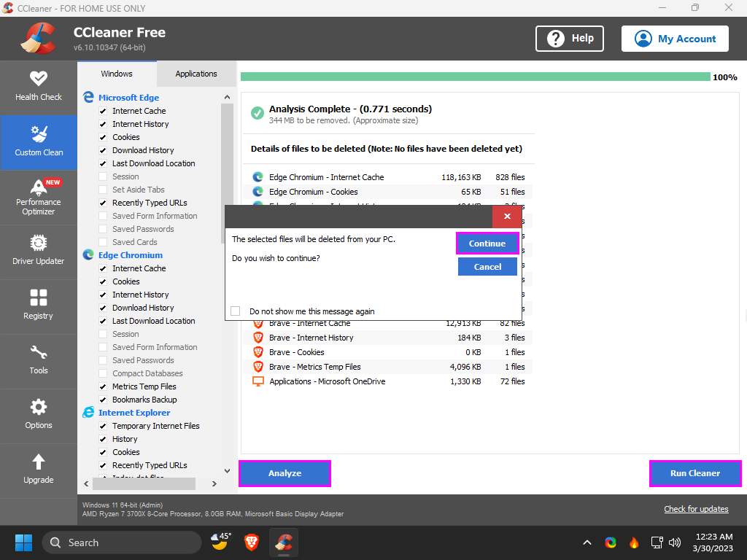Click horizontal scroll right arrow
The height and width of the screenshot is (560, 747).
coord(214,484)
